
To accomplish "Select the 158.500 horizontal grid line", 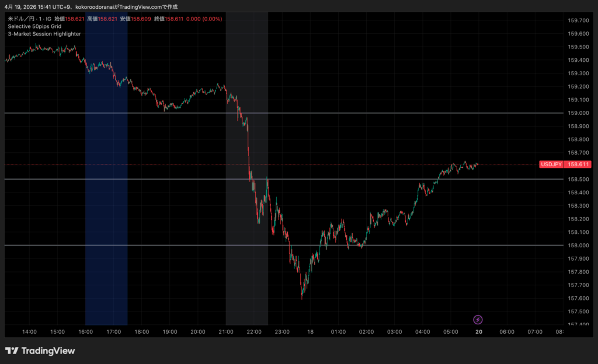I will tap(350, 179).
